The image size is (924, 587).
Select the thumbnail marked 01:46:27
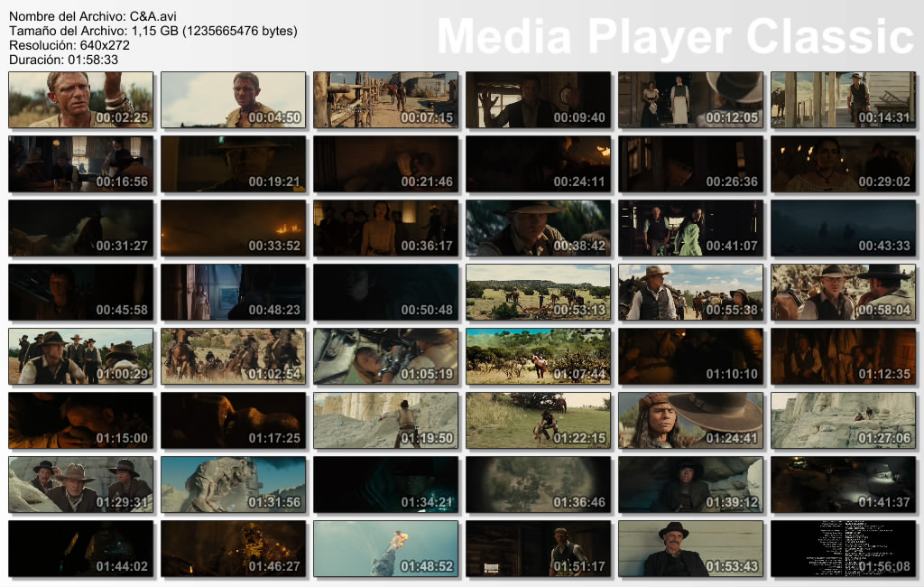pyautogui.click(x=234, y=549)
